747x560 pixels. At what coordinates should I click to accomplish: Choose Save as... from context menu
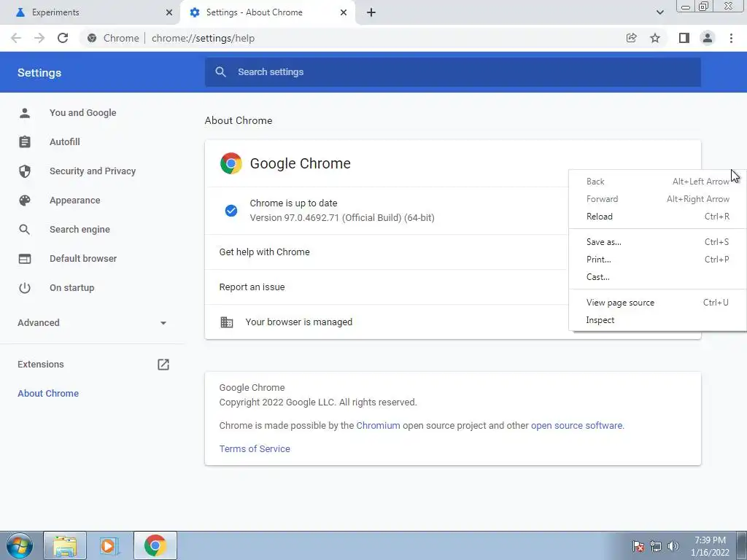point(657,242)
